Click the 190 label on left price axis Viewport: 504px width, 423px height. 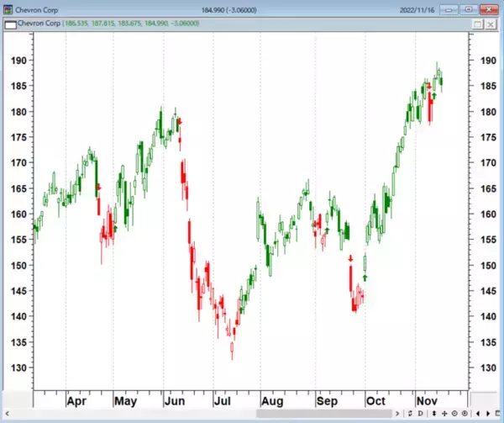click(19, 61)
